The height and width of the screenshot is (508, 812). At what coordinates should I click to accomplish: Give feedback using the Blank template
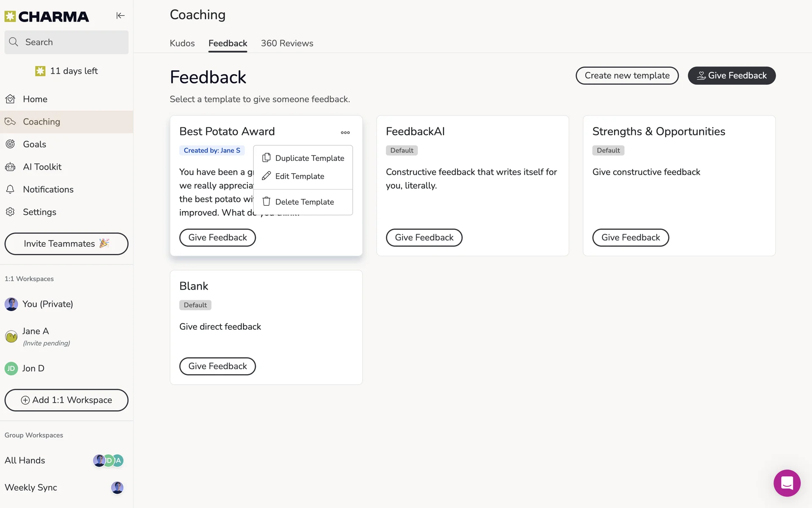click(x=217, y=366)
